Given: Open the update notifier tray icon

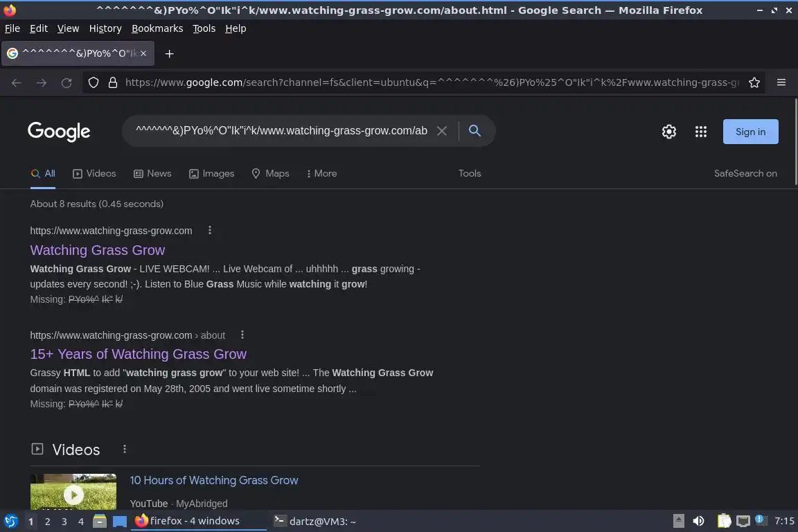Looking at the screenshot, I should point(760,520).
